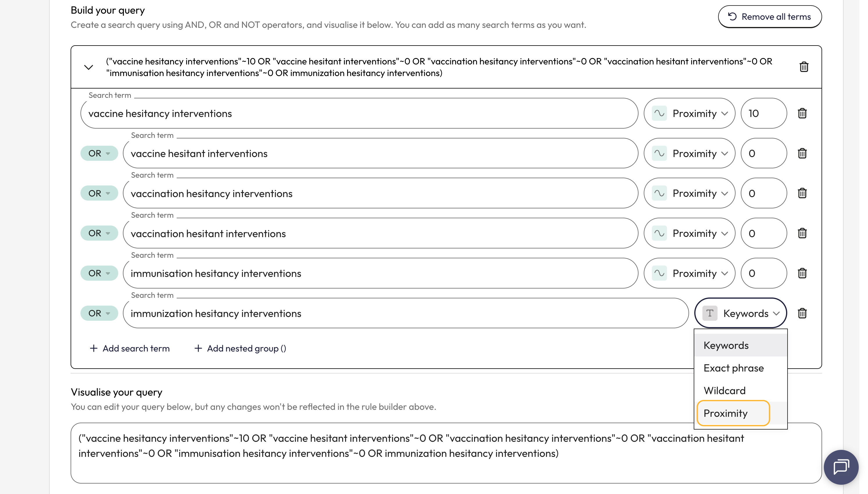Open Proximity type dropdown for 'vaccine hesitant interventions'
Image resolution: width=868 pixels, height=494 pixels.
(689, 153)
